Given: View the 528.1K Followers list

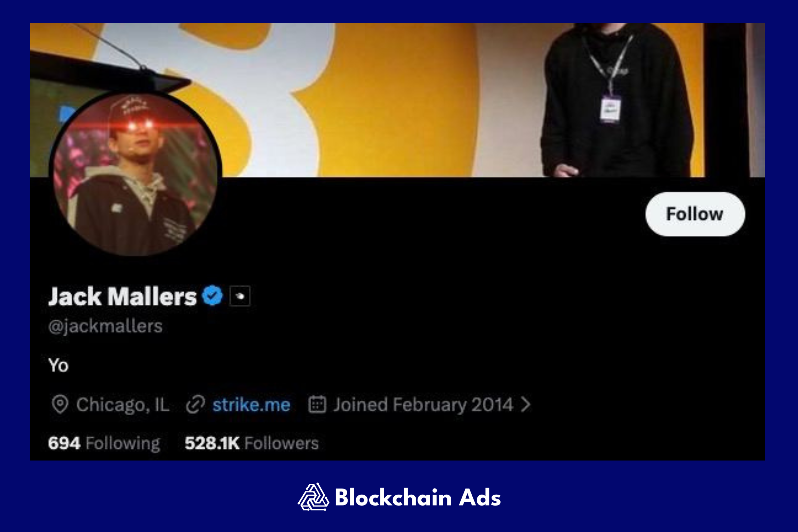Looking at the screenshot, I should pos(252,443).
